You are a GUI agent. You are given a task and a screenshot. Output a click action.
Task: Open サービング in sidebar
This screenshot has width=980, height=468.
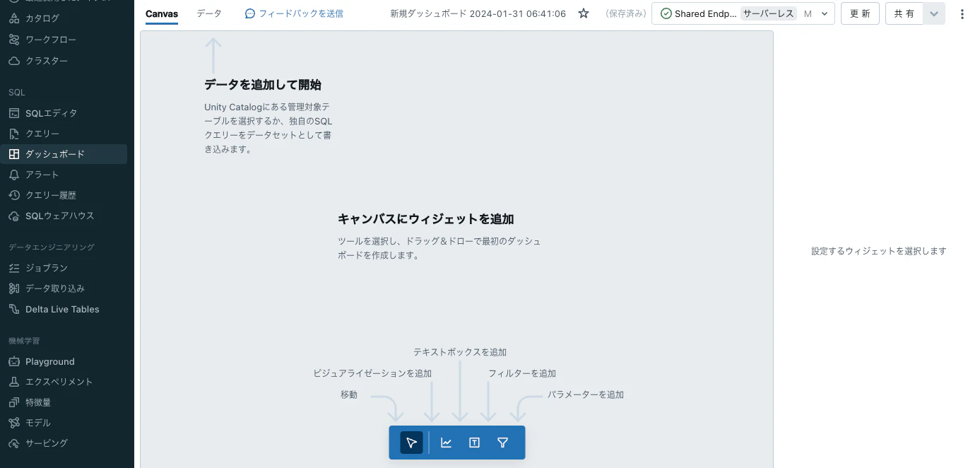pos(47,443)
